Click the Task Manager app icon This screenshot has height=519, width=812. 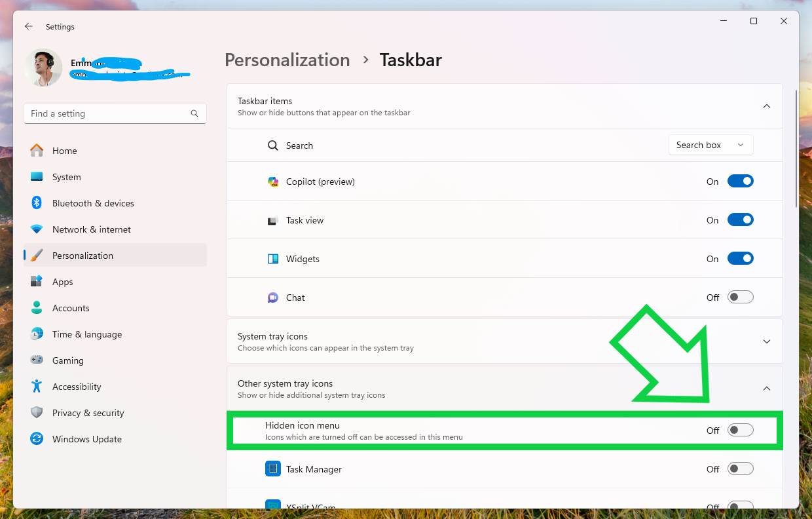pos(272,469)
